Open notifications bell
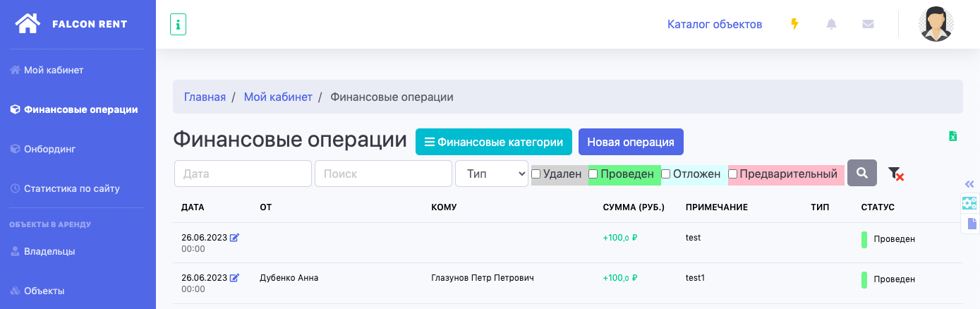This screenshot has width=980, height=309. tap(831, 24)
